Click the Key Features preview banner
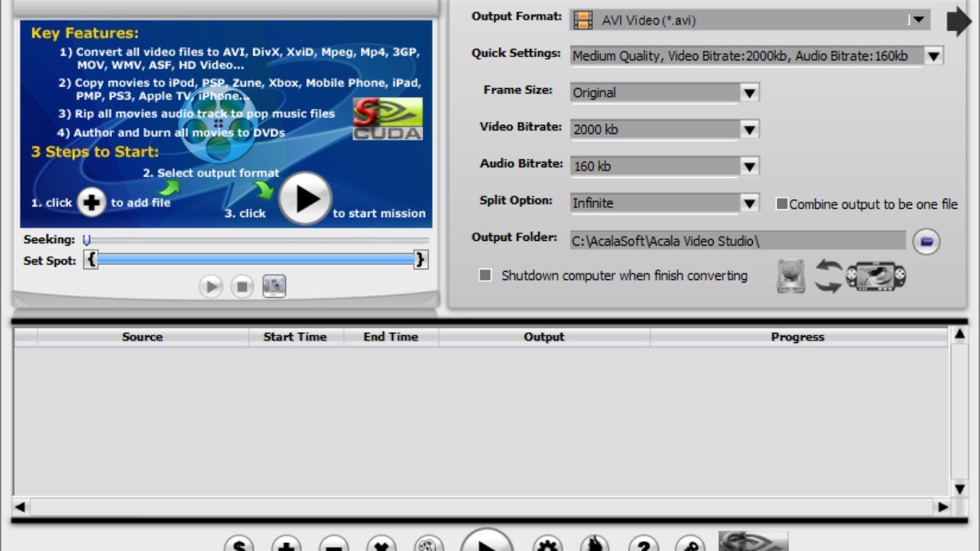980x551 pixels. point(226,124)
